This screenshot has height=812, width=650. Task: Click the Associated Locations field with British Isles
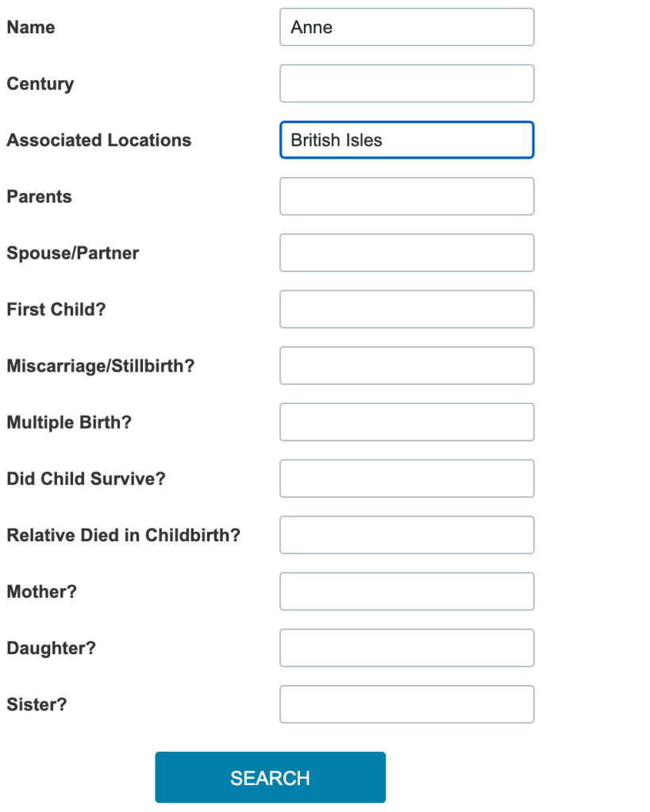[406, 140]
